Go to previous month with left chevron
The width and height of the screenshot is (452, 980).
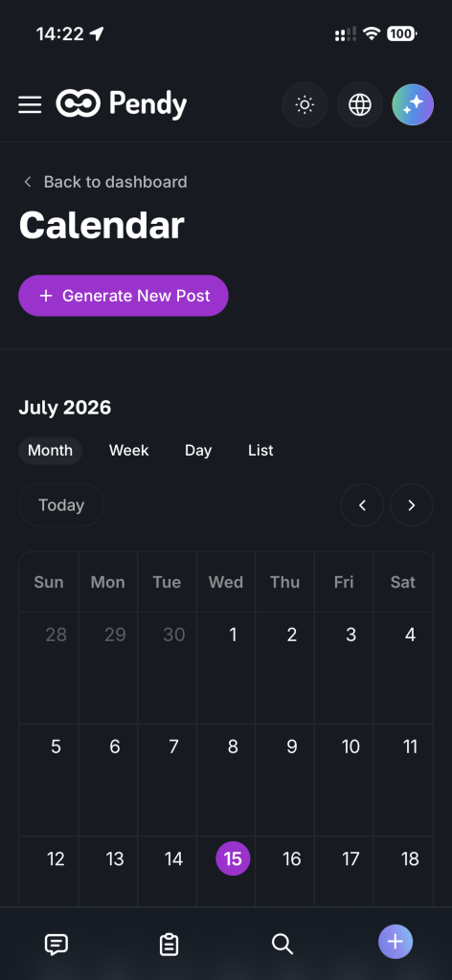[x=362, y=505]
